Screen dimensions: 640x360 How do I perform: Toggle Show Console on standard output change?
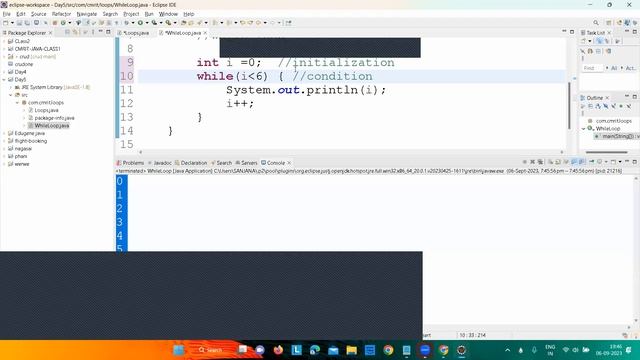(x=574, y=162)
